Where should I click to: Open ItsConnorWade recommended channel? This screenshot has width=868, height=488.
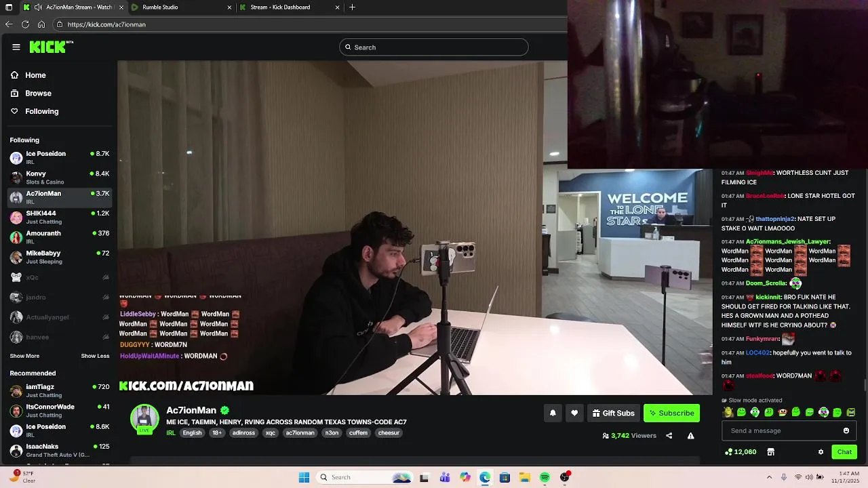60,411
